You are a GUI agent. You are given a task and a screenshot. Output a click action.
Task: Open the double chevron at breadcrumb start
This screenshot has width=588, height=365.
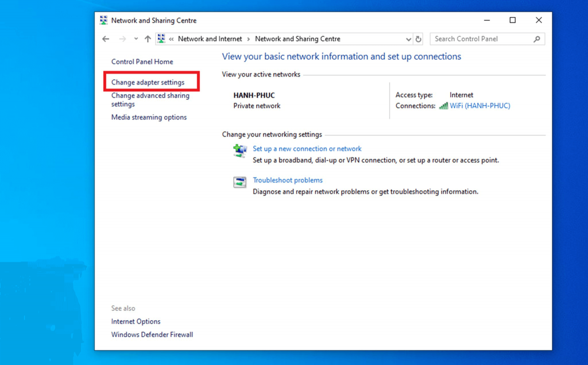[171, 39]
